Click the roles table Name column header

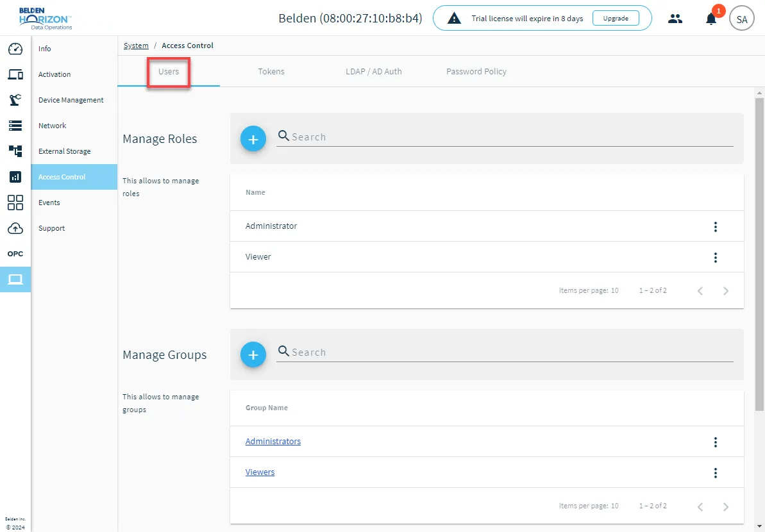[x=255, y=193]
